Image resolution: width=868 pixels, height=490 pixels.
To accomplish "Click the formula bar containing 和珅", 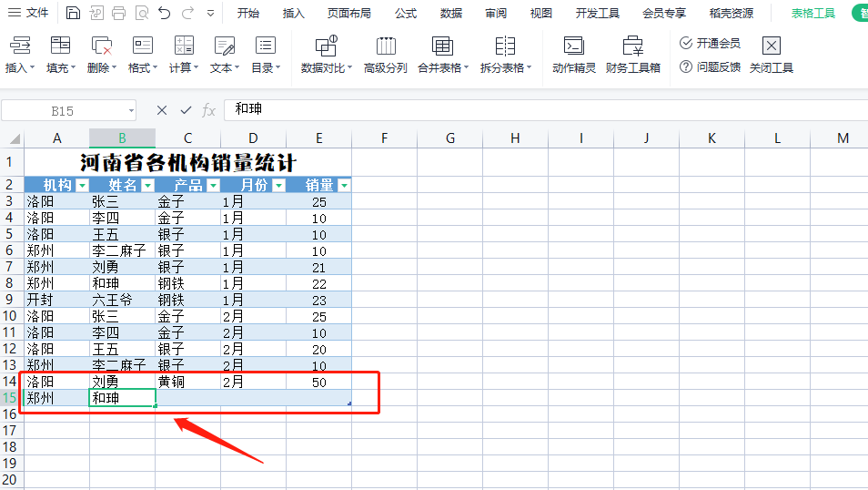I will coord(545,110).
